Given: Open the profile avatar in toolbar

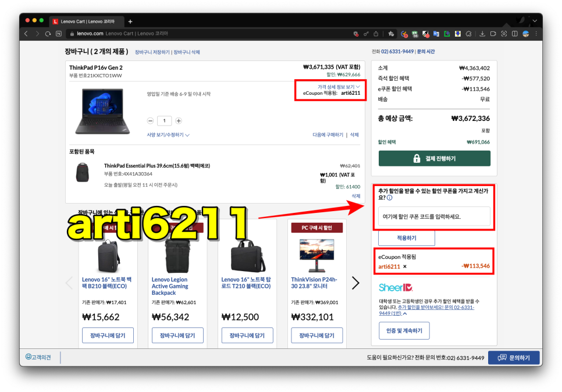Looking at the screenshot, I should click(x=526, y=34).
